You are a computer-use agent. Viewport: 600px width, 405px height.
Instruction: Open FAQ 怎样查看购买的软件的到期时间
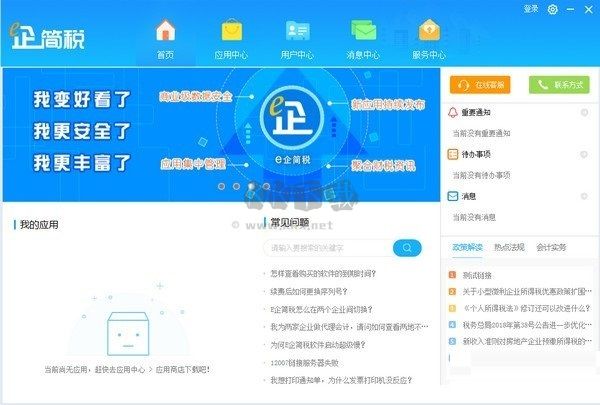[x=323, y=274]
